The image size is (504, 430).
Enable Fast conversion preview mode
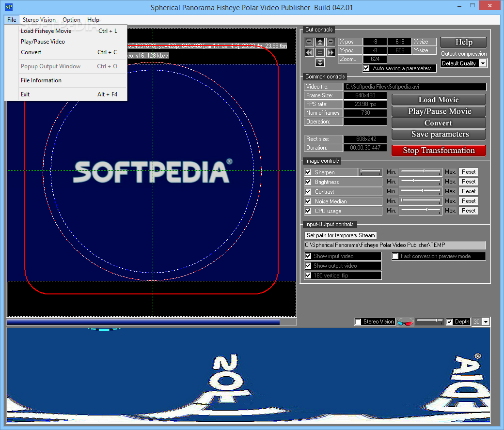395,256
